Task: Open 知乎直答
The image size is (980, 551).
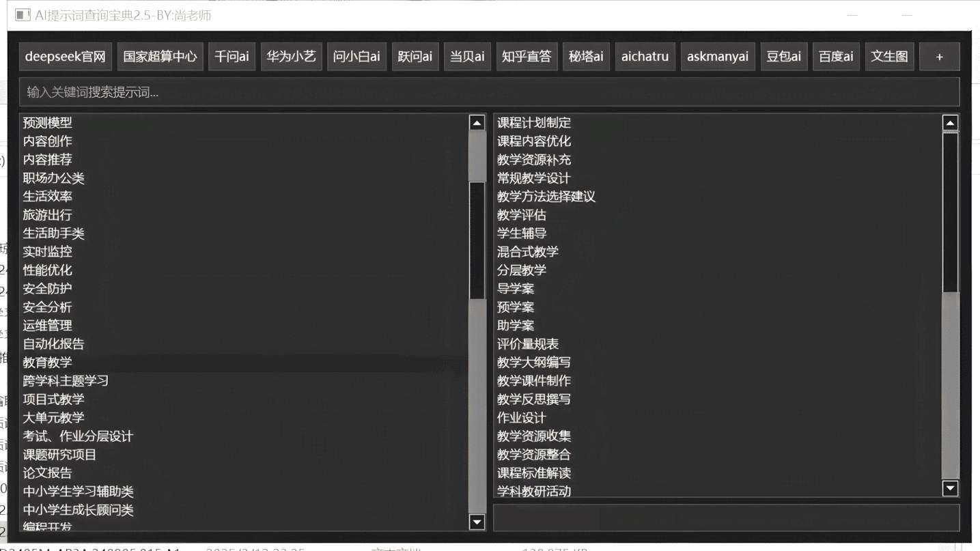Action: point(527,57)
